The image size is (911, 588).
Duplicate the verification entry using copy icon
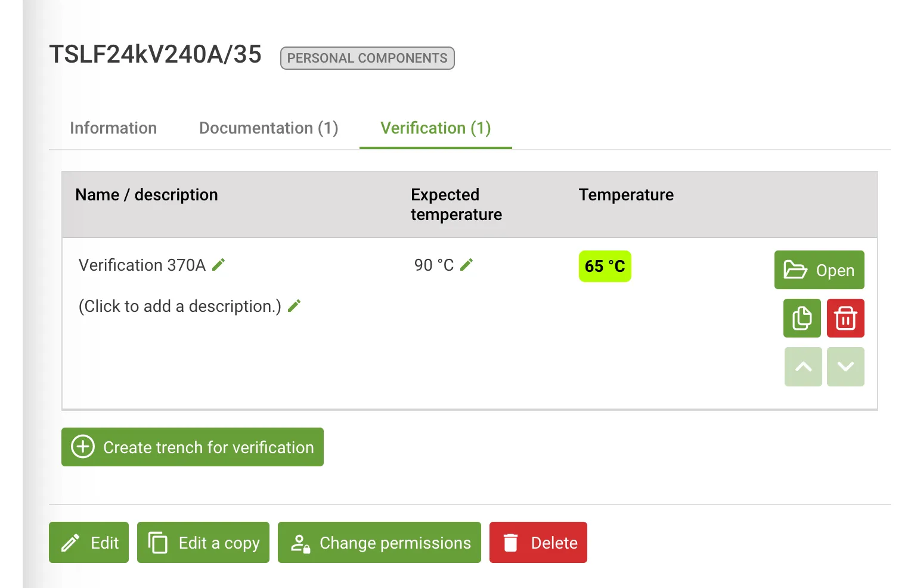coord(801,318)
